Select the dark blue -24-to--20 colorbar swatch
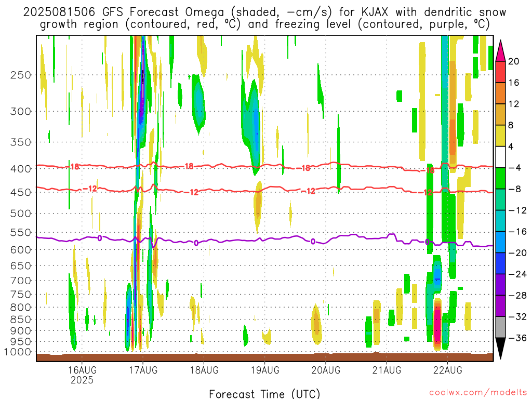The image size is (532, 399). [500, 263]
